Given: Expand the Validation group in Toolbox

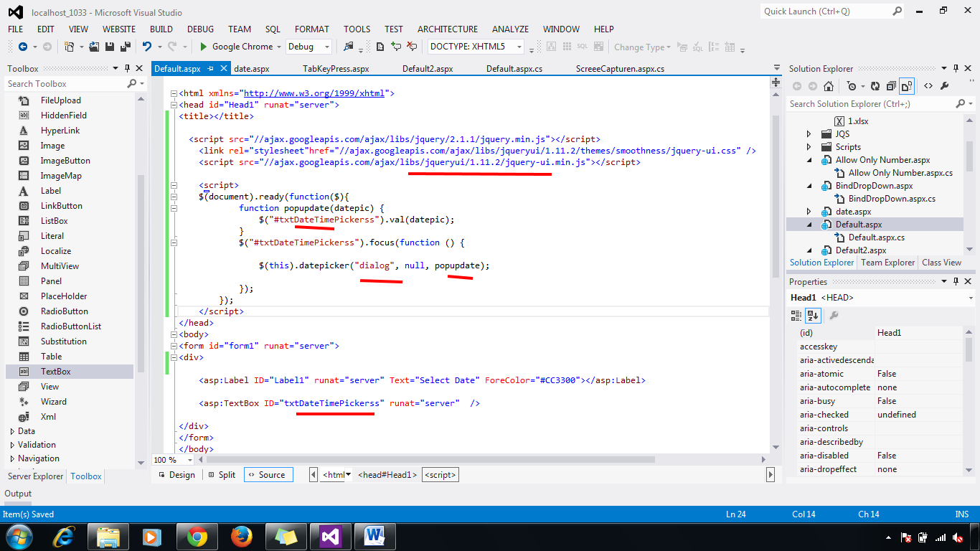Looking at the screenshot, I should 12,445.
